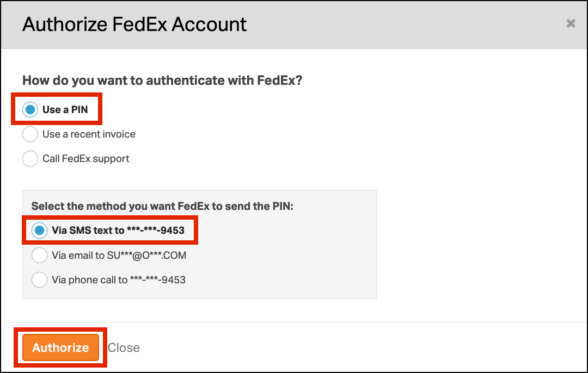Click the 'How do you want to authenticate' heading
Screen dimensions: 588x373
(x=162, y=80)
